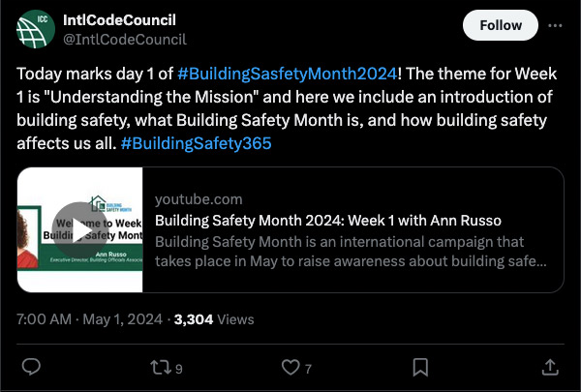Open the IntlCodeCouncil display name
The height and width of the screenshot is (392, 581).
120,20
